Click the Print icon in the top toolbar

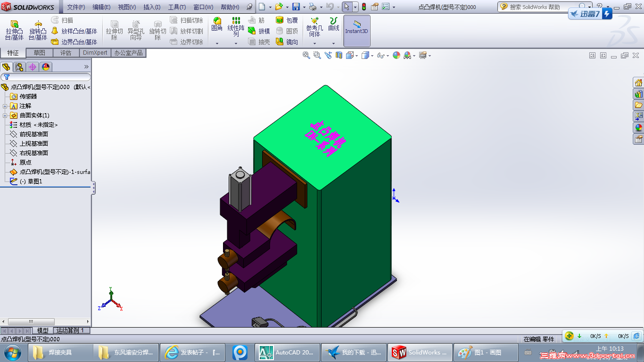pyautogui.click(x=313, y=7)
